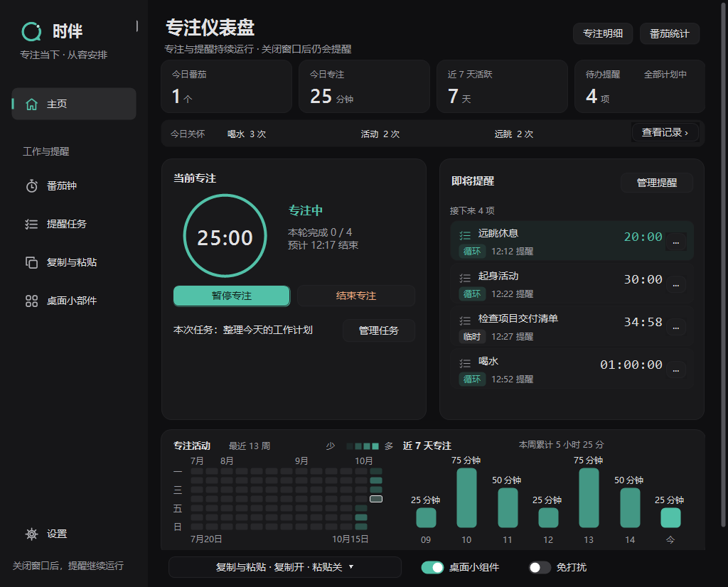The width and height of the screenshot is (728, 587).
Task: Click the 管理任务 button
Action: pos(379,330)
